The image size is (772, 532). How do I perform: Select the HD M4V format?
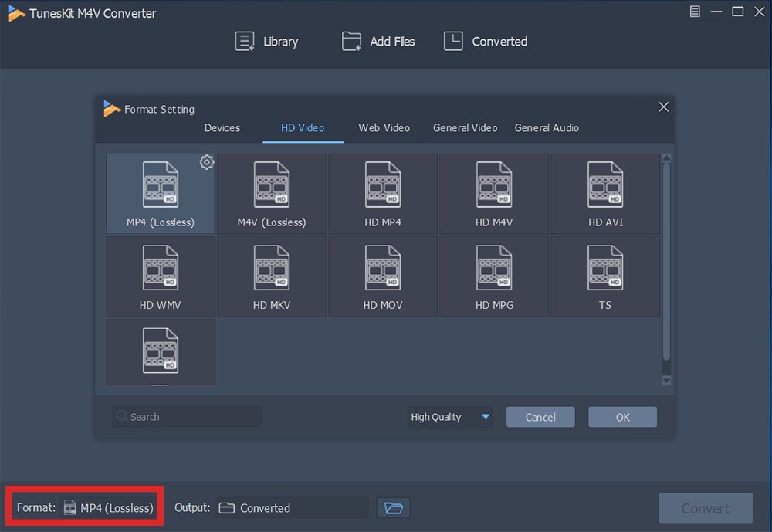[494, 193]
